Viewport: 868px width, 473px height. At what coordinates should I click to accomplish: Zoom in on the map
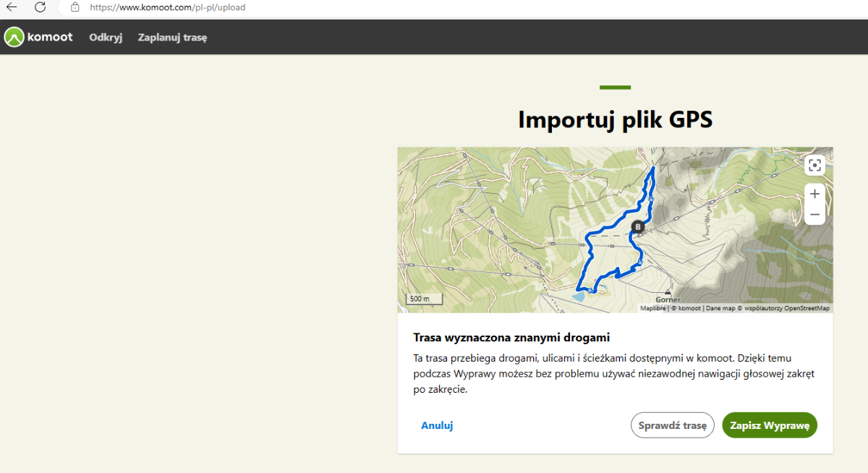[814, 194]
